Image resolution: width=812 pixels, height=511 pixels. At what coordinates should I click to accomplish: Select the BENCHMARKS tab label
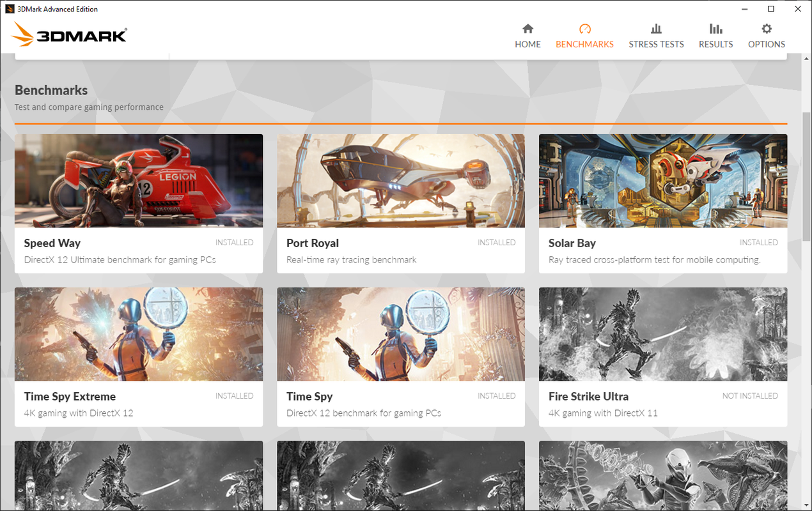(x=584, y=45)
